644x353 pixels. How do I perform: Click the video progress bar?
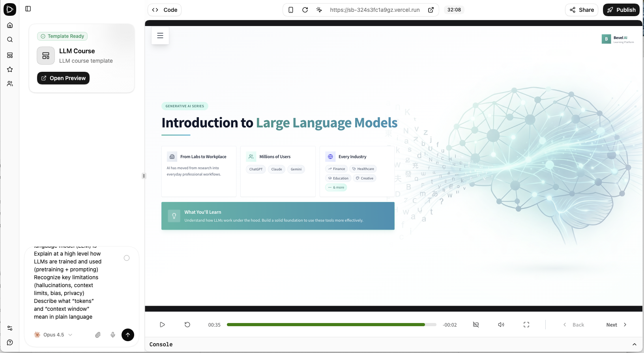coord(331,325)
